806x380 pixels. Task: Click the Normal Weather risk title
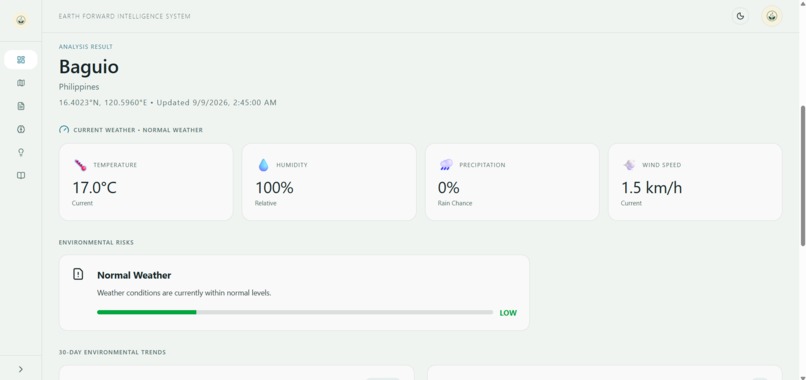pyautogui.click(x=134, y=275)
